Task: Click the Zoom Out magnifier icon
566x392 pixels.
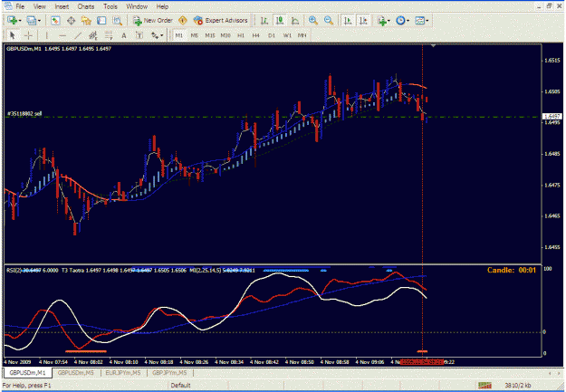Action: coord(328,21)
